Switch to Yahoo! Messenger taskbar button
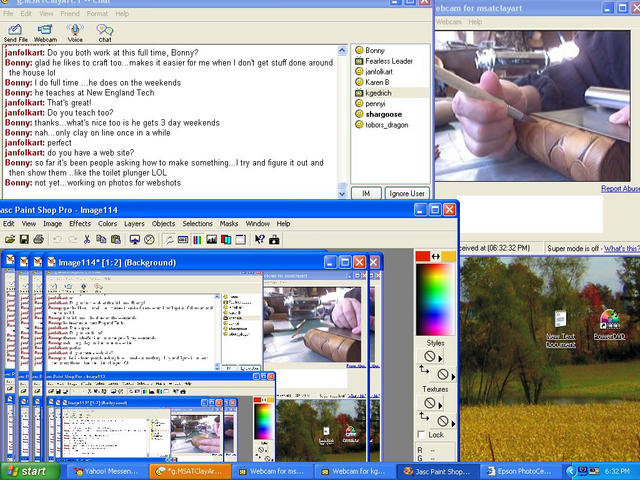The height and width of the screenshot is (480, 640). [107, 471]
